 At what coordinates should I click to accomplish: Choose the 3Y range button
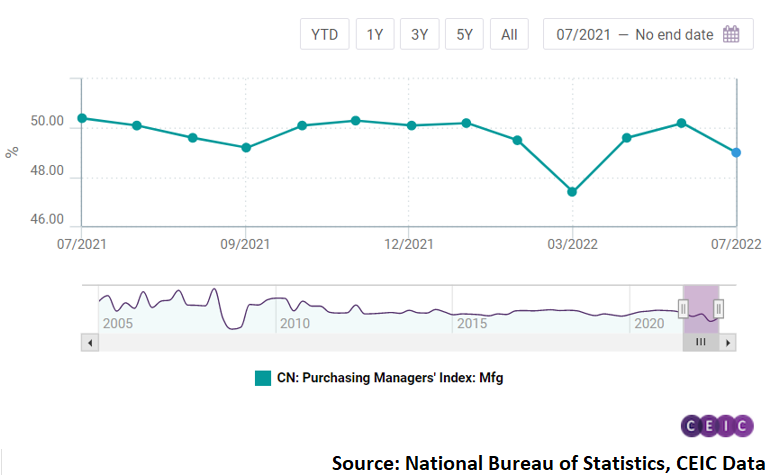[419, 34]
